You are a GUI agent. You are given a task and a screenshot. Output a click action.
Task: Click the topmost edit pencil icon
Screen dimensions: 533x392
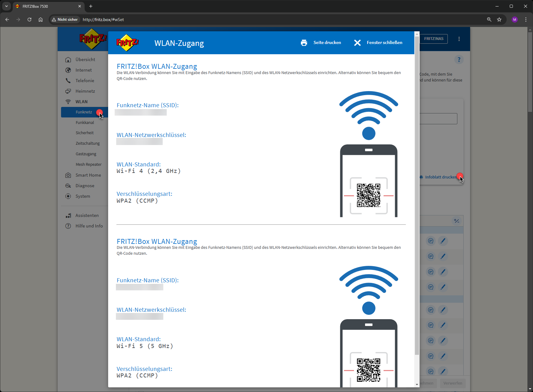pyautogui.click(x=443, y=241)
